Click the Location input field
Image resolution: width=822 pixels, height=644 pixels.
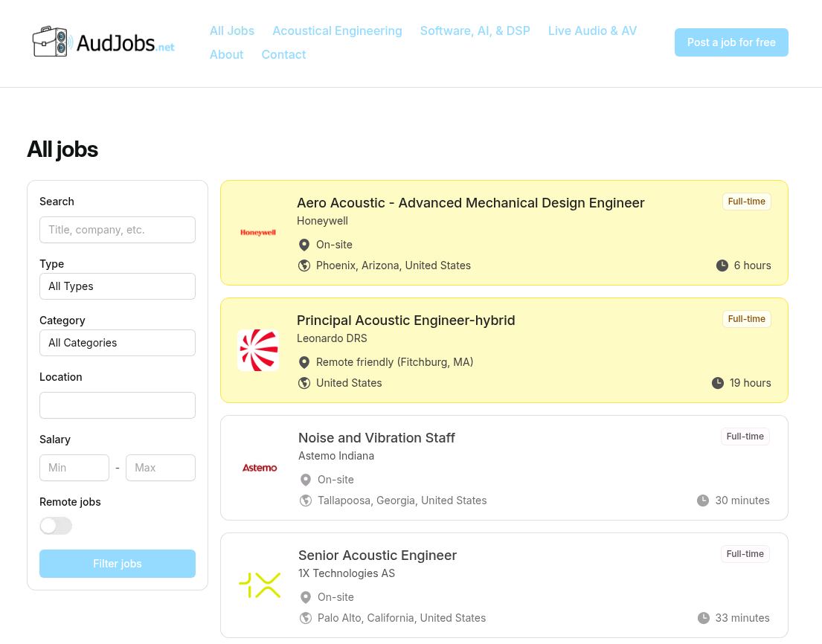tap(118, 405)
